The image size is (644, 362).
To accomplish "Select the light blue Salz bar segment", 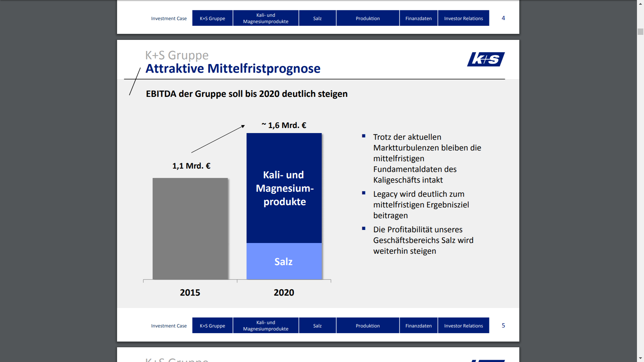I will tap(284, 261).
